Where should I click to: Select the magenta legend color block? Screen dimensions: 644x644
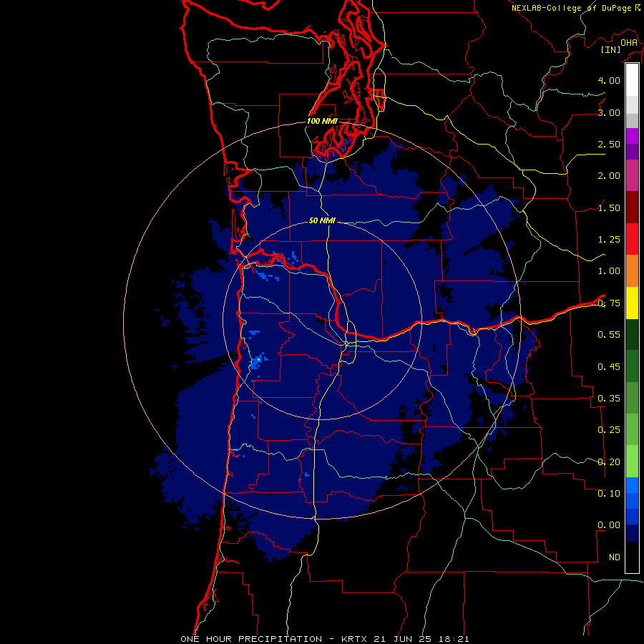632,136
